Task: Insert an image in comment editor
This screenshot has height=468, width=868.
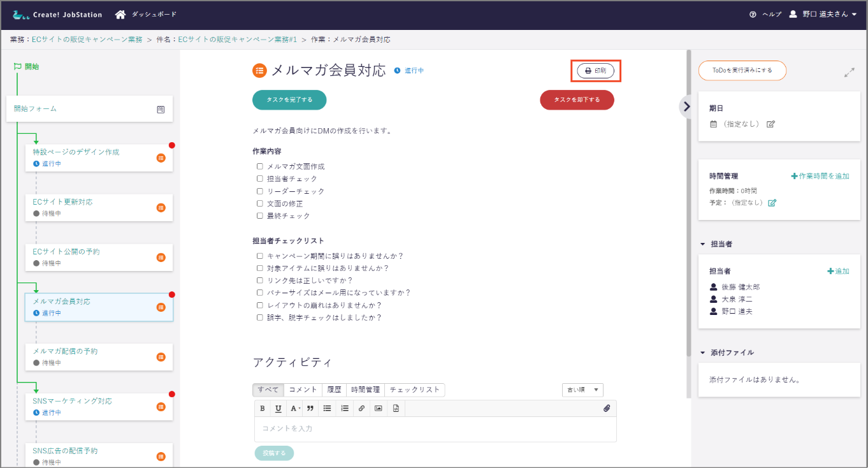Action: tap(379, 409)
